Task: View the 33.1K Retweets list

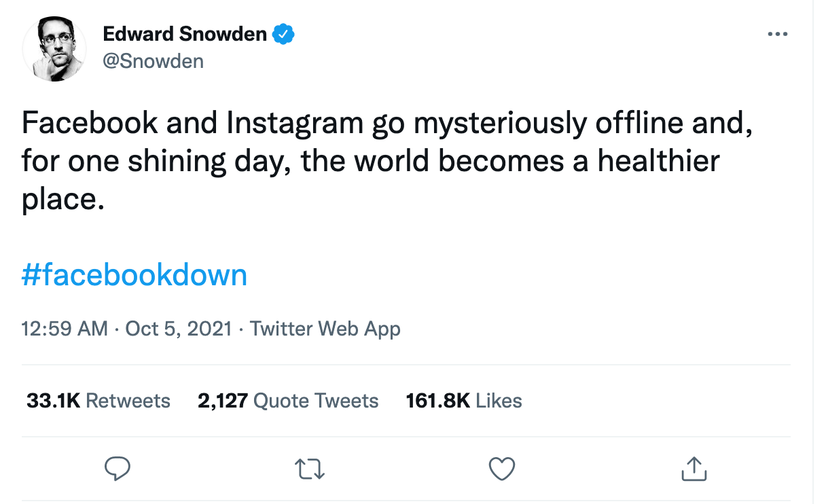Action: (98, 401)
